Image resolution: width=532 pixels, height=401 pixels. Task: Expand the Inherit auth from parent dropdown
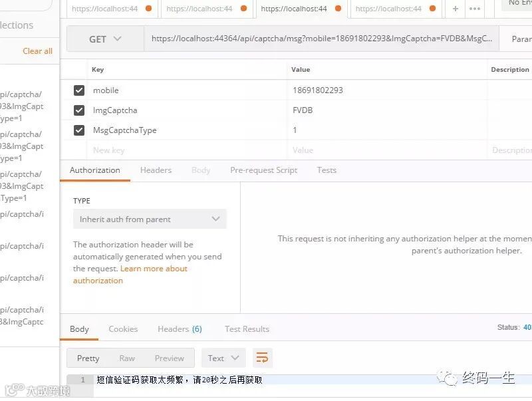click(x=150, y=219)
